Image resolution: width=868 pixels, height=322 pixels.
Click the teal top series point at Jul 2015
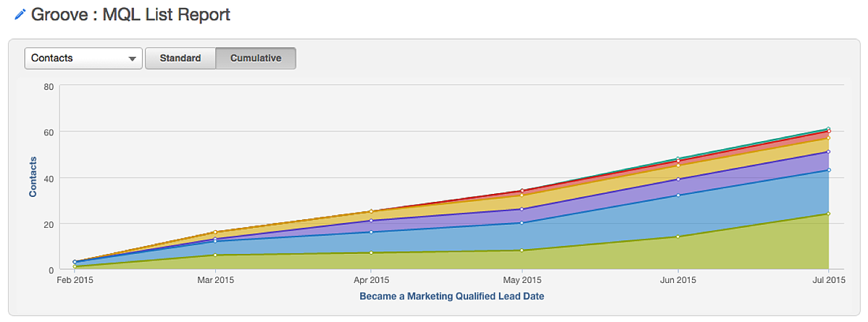click(x=828, y=129)
